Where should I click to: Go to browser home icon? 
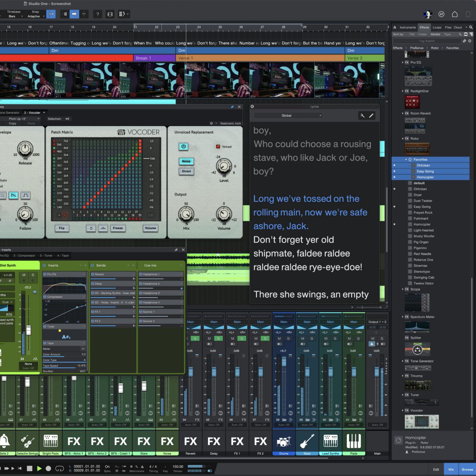(395, 27)
